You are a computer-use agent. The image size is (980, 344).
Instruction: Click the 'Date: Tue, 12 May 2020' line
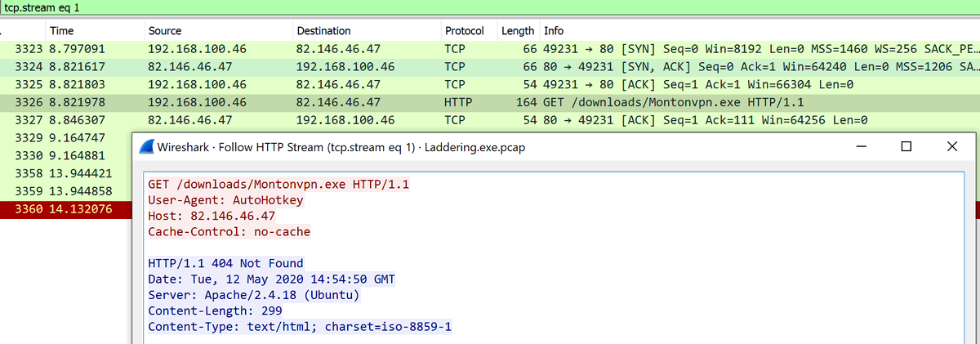(271, 279)
